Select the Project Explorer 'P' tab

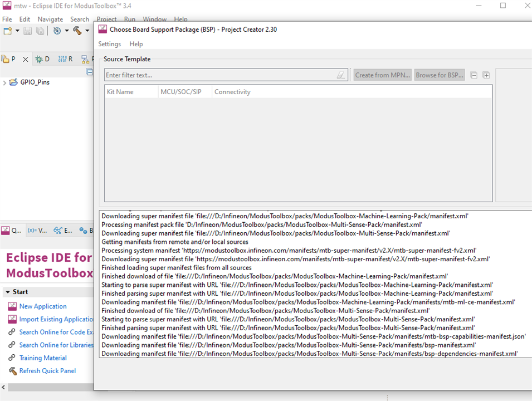(9, 59)
